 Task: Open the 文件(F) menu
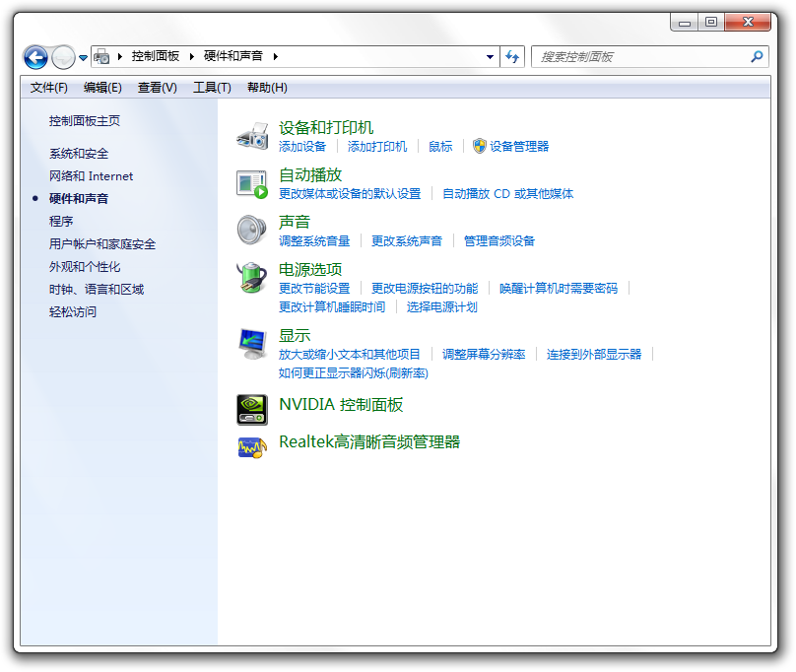49,88
